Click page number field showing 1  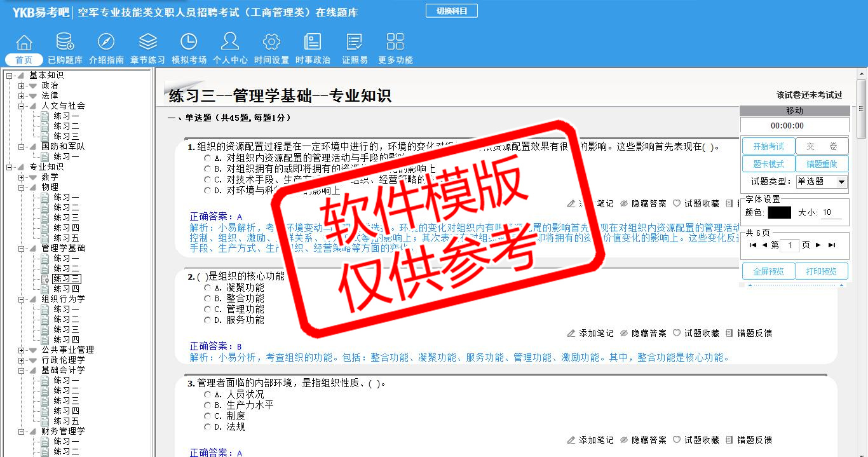click(x=789, y=245)
